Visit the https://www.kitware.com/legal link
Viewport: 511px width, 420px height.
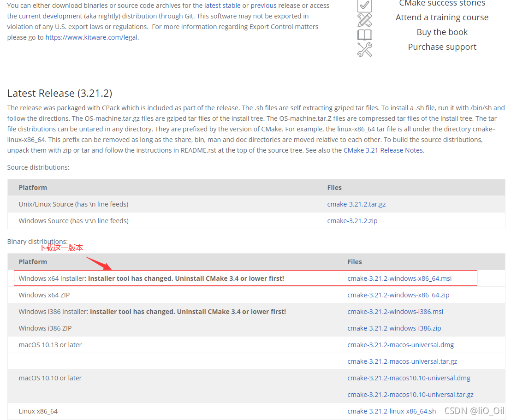91,37
